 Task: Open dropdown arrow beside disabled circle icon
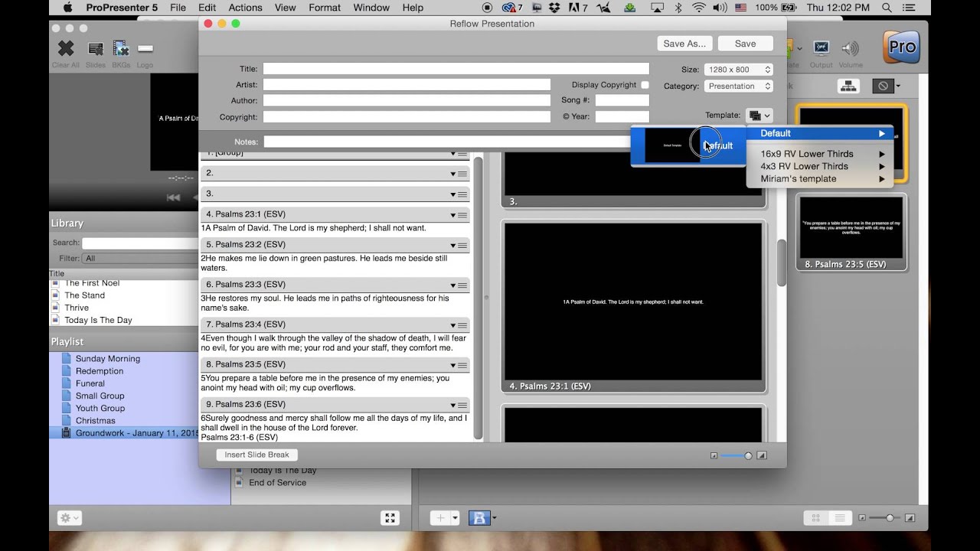coord(898,86)
